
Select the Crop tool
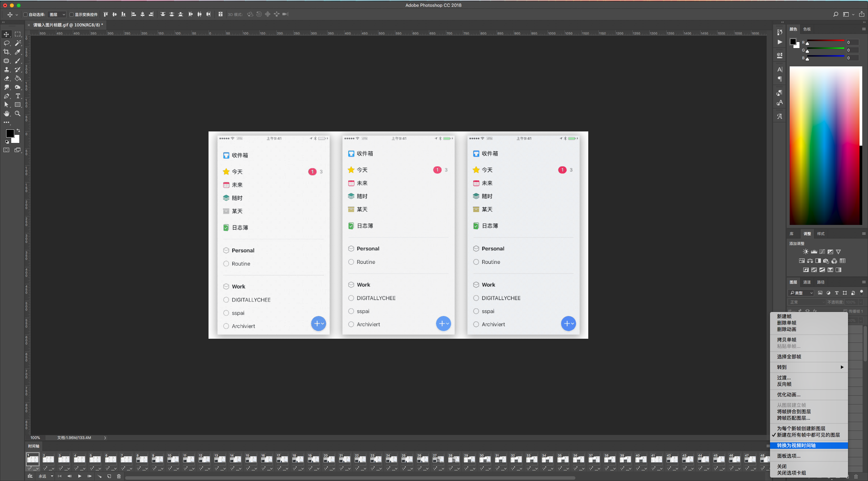[x=6, y=52]
